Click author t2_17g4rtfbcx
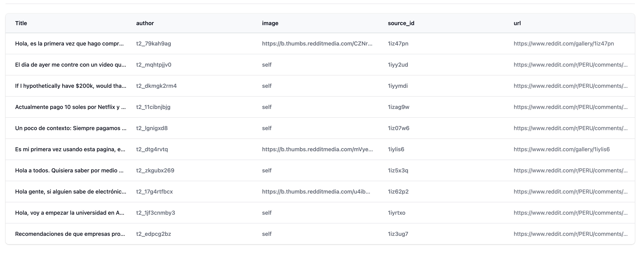Image resolution: width=644 pixels, height=255 pixels. (154, 192)
